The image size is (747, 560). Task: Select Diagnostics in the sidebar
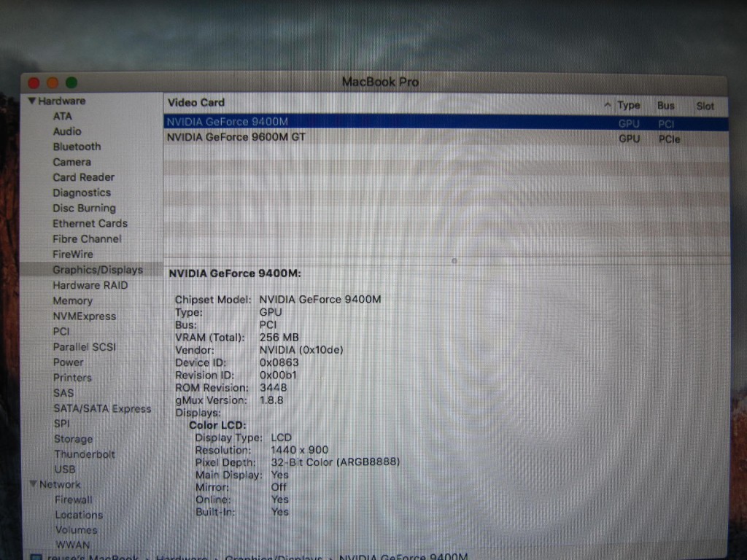click(82, 192)
